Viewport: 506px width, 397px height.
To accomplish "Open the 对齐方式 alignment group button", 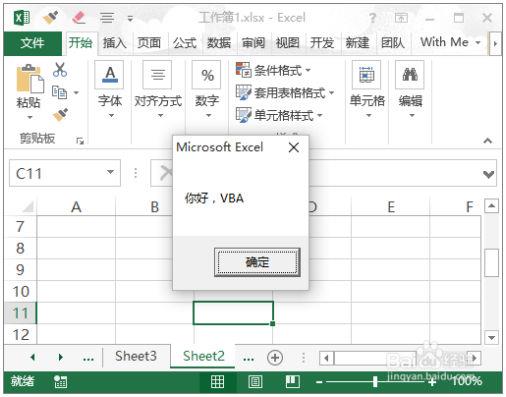I will click(158, 90).
